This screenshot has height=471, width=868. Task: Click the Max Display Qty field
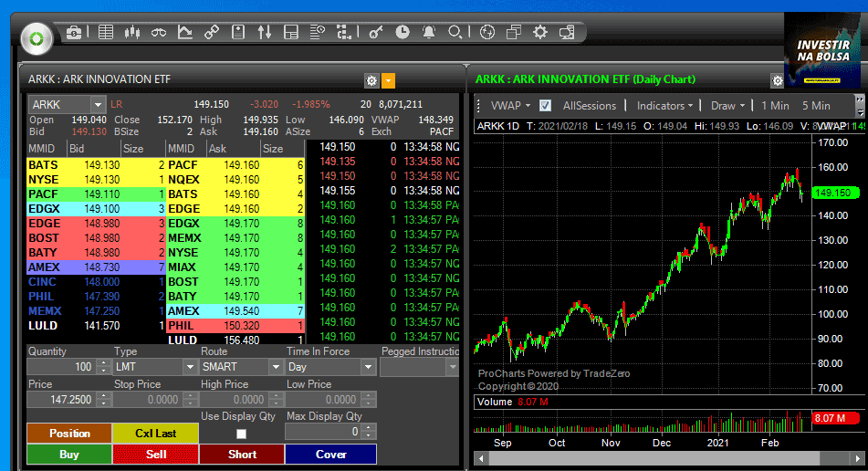[324, 432]
